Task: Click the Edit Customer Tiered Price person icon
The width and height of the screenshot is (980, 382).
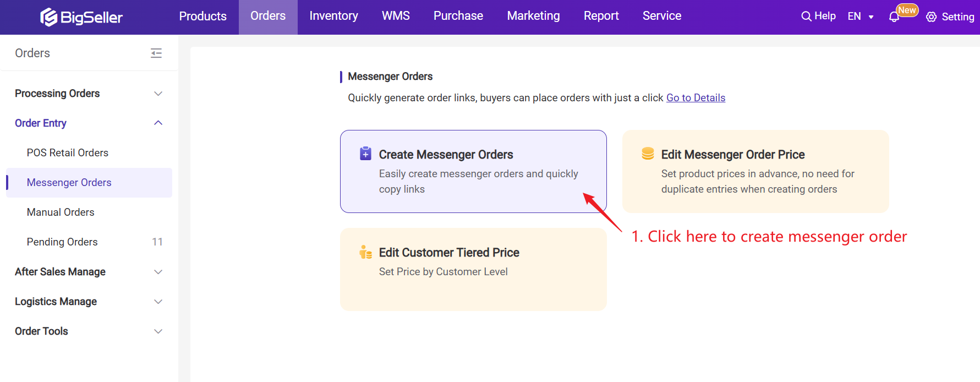Action: point(365,252)
